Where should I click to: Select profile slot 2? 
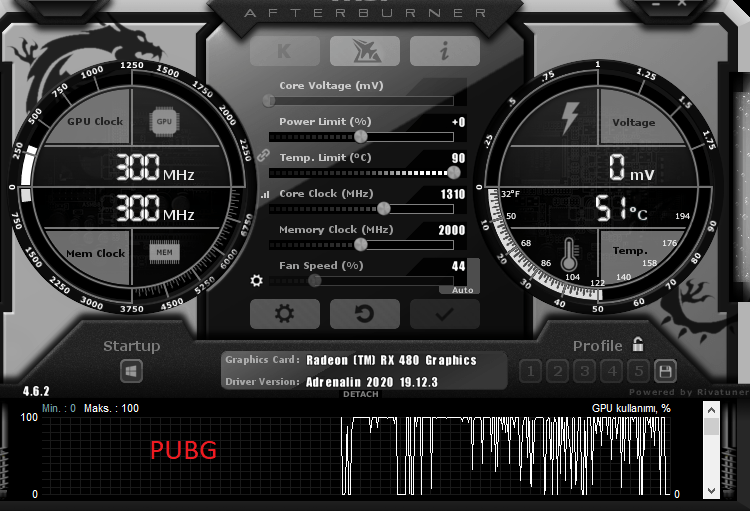coord(558,371)
